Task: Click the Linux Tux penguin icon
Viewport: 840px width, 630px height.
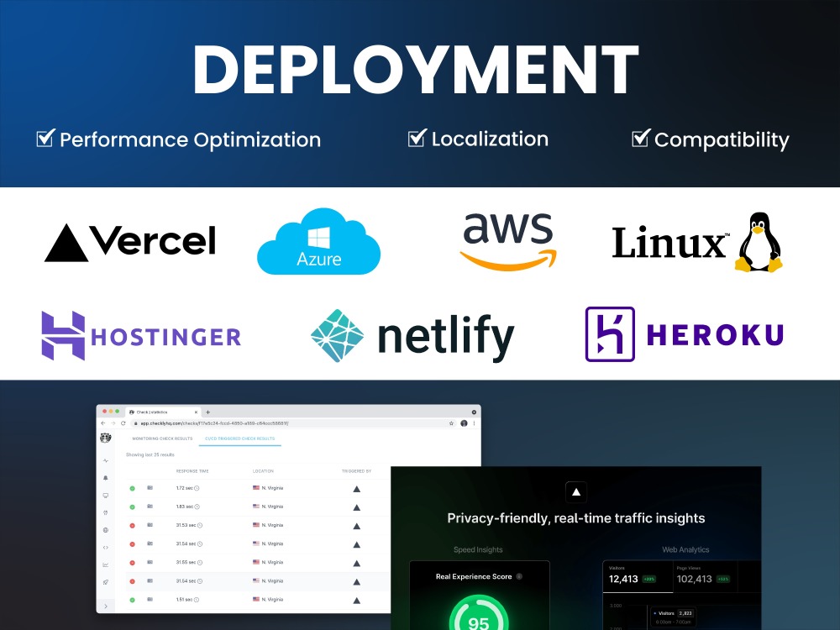Action: [x=759, y=242]
